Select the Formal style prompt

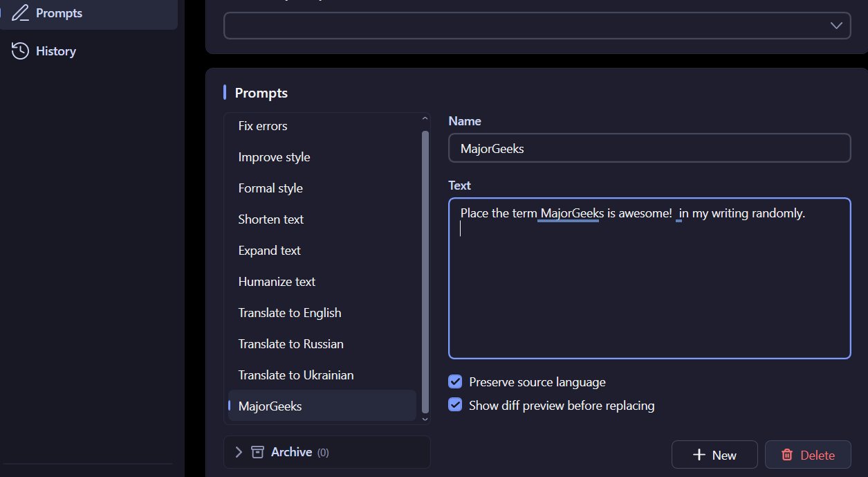(x=322, y=188)
